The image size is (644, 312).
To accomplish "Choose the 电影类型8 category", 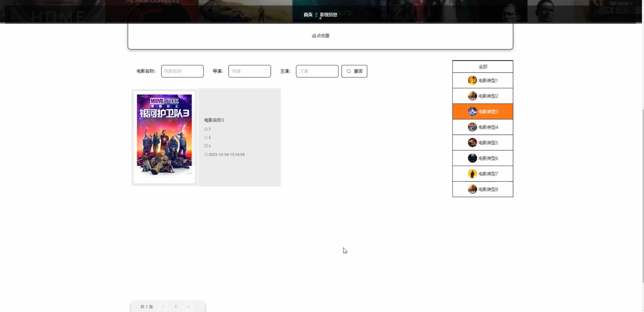I will coord(482,189).
